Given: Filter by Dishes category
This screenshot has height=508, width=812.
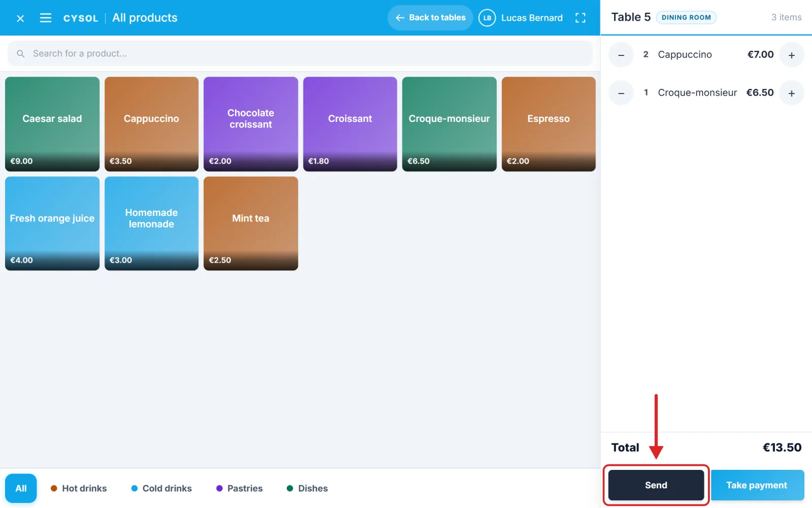Looking at the screenshot, I should coord(307,488).
